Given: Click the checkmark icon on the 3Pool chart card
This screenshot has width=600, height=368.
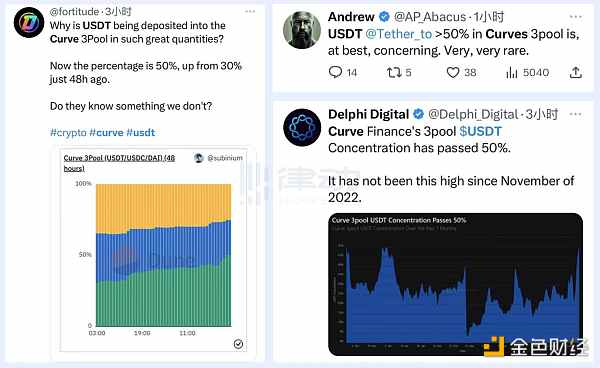Looking at the screenshot, I should tap(238, 344).
